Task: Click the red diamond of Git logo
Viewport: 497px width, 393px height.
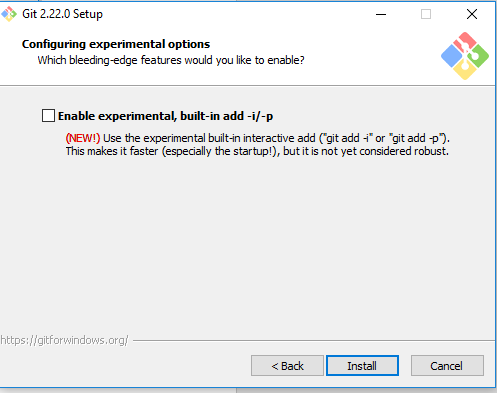Action: (465, 42)
